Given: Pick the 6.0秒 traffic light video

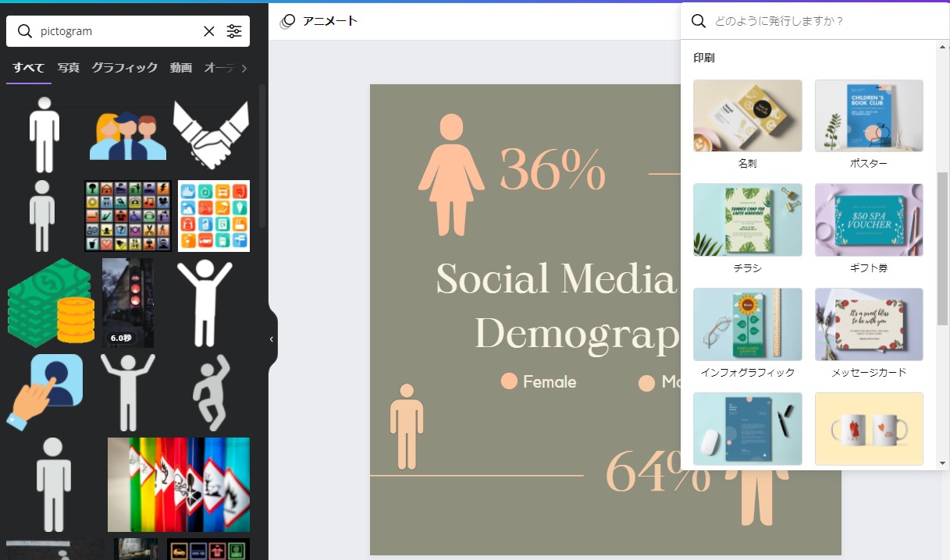Looking at the screenshot, I should point(128,303).
